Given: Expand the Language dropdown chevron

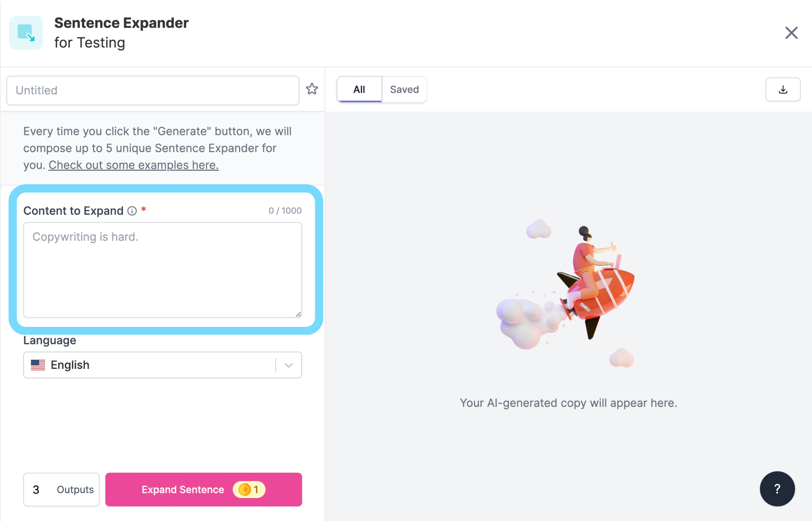Looking at the screenshot, I should point(289,365).
